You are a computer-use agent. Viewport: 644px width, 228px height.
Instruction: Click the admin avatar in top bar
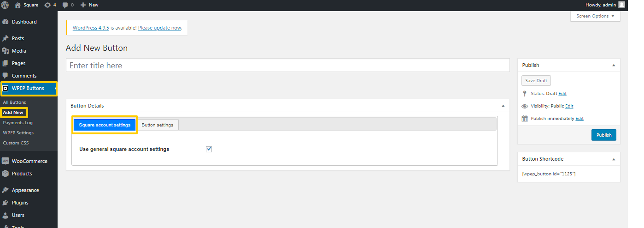pos(621,5)
